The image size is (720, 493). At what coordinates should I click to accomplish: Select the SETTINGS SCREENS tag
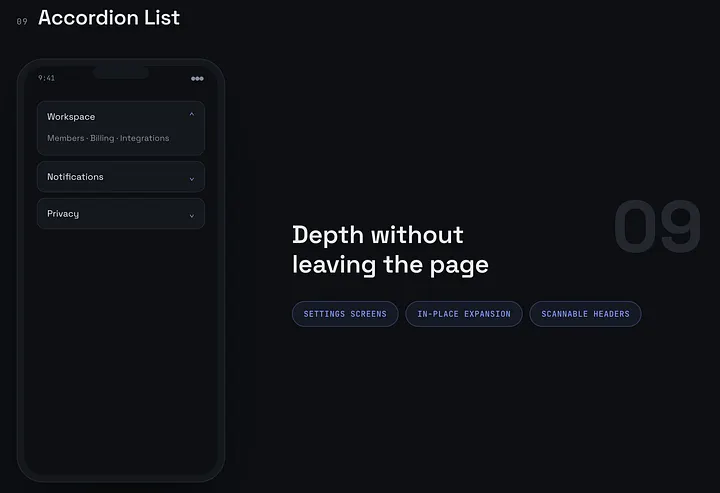click(345, 314)
